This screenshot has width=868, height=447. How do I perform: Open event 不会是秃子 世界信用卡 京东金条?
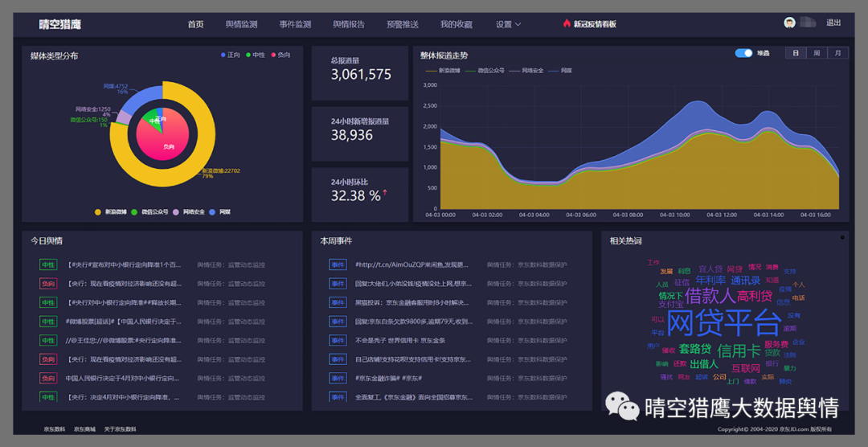[x=400, y=340]
